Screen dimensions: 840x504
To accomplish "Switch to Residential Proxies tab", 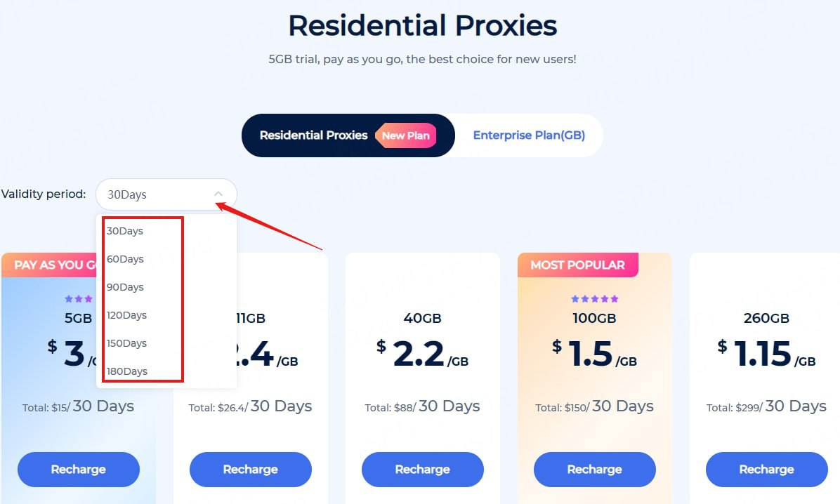I will pos(313,135).
